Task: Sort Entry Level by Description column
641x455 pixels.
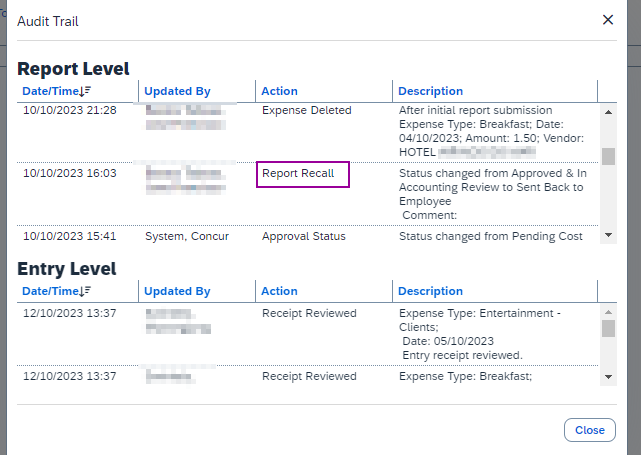Action: coord(430,291)
